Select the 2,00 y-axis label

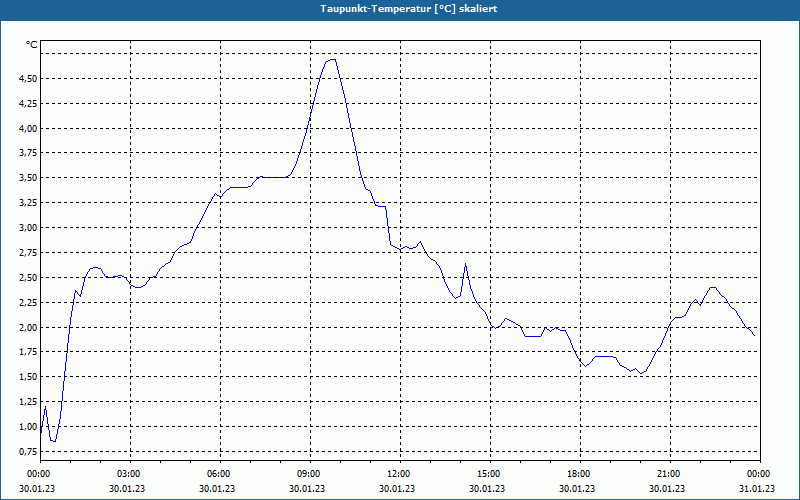(29, 328)
